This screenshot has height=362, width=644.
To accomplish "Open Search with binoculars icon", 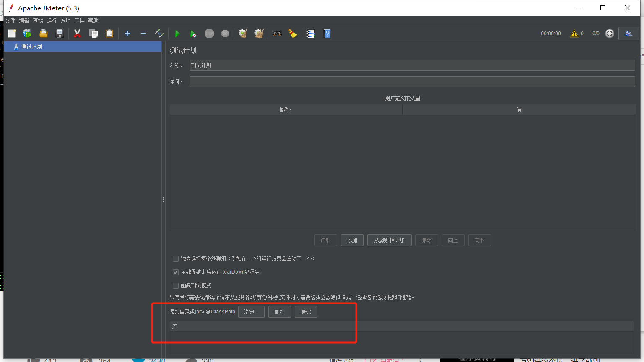I will pos(277,34).
